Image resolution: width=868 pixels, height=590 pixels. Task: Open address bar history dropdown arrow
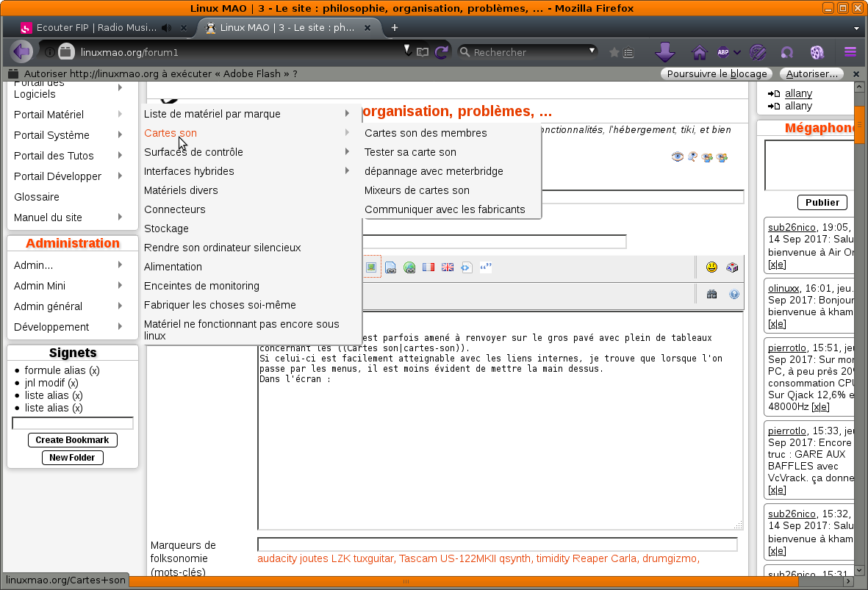pos(407,51)
